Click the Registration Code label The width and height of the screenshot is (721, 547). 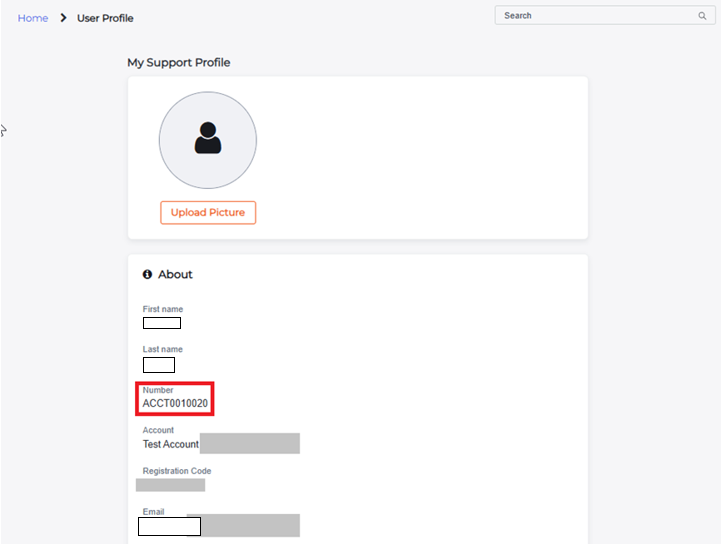pyautogui.click(x=177, y=471)
